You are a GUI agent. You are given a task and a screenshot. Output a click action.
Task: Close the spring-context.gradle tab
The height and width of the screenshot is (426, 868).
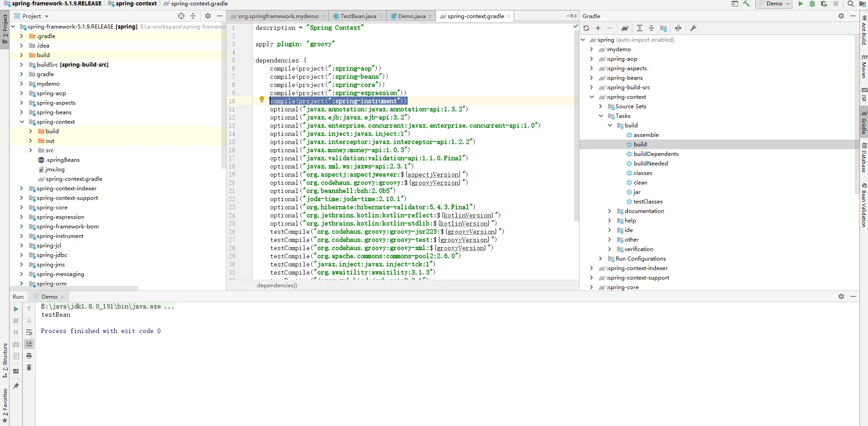click(509, 16)
